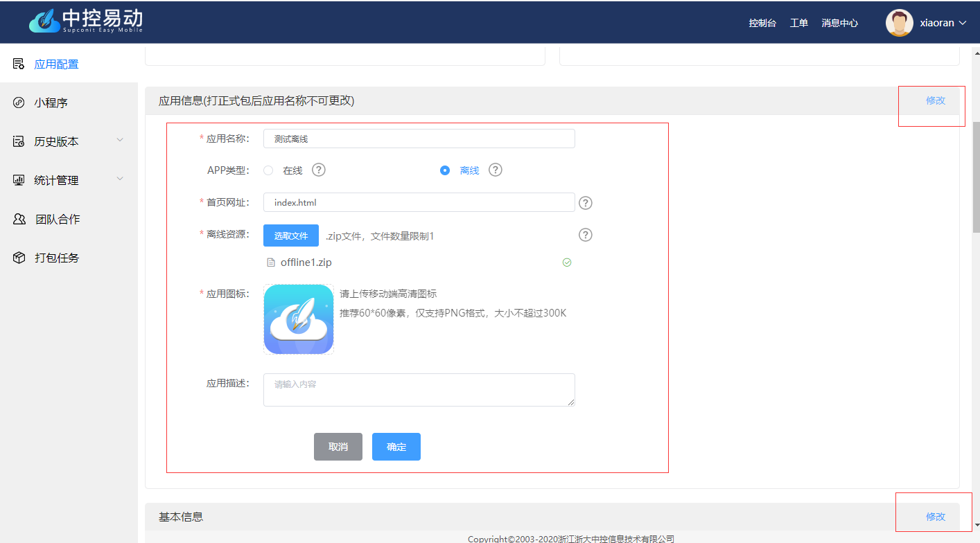The width and height of the screenshot is (980, 543).
Task: Click the 打包任务 box icon
Action: [x=19, y=258]
